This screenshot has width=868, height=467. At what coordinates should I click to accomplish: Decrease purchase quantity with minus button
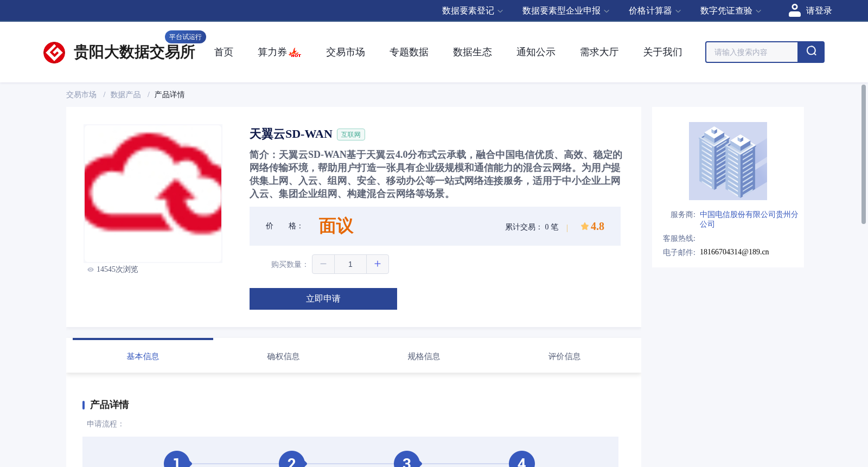tap(323, 264)
